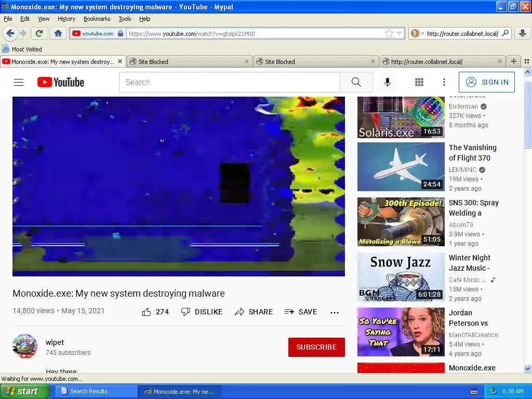
Task: Close the Monoxide.exe YouTube tab
Action: 120,61
